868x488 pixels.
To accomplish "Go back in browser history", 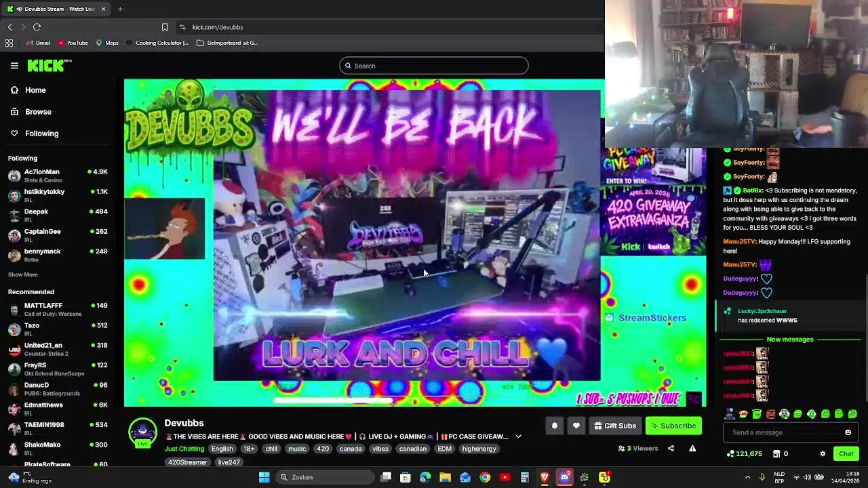I will (x=9, y=27).
